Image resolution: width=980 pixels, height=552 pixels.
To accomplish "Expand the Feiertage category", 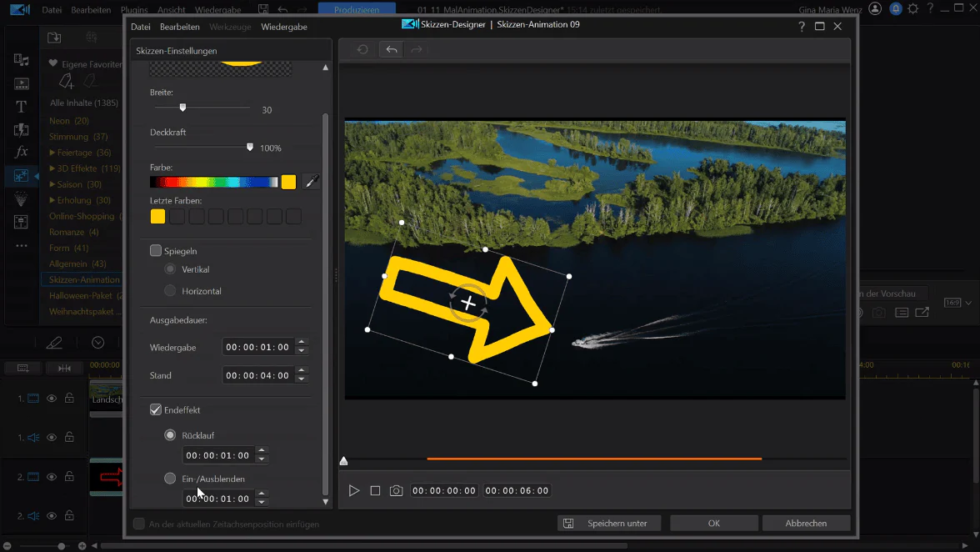I will pos(52,153).
